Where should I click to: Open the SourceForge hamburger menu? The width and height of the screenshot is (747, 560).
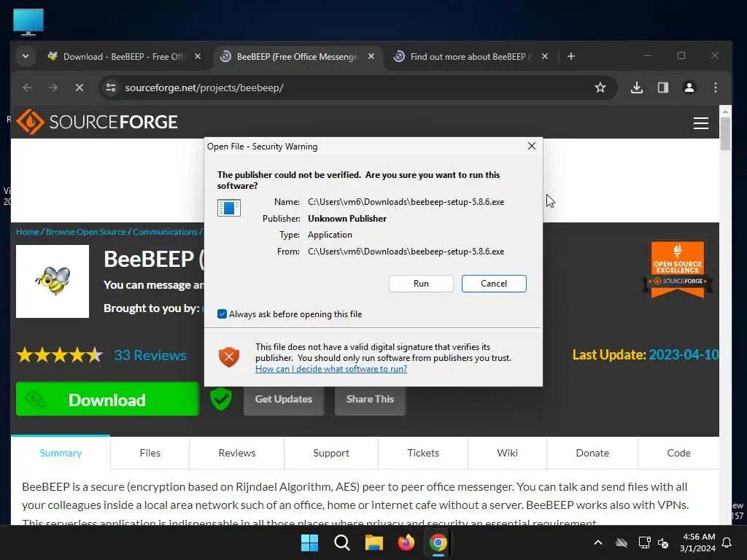click(700, 123)
